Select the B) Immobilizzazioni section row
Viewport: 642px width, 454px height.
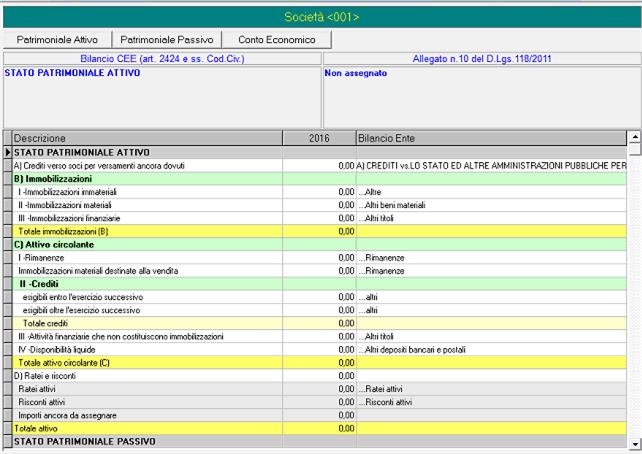pyautogui.click(x=146, y=178)
